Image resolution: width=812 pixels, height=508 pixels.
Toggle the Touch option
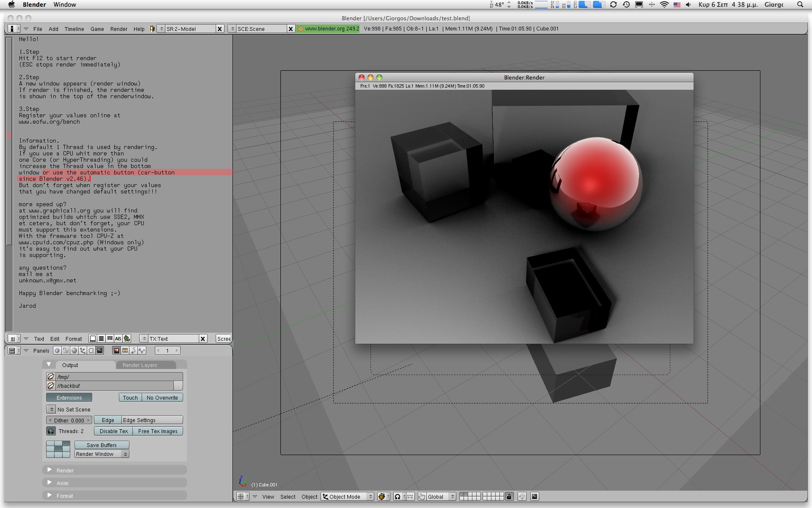[x=130, y=398]
